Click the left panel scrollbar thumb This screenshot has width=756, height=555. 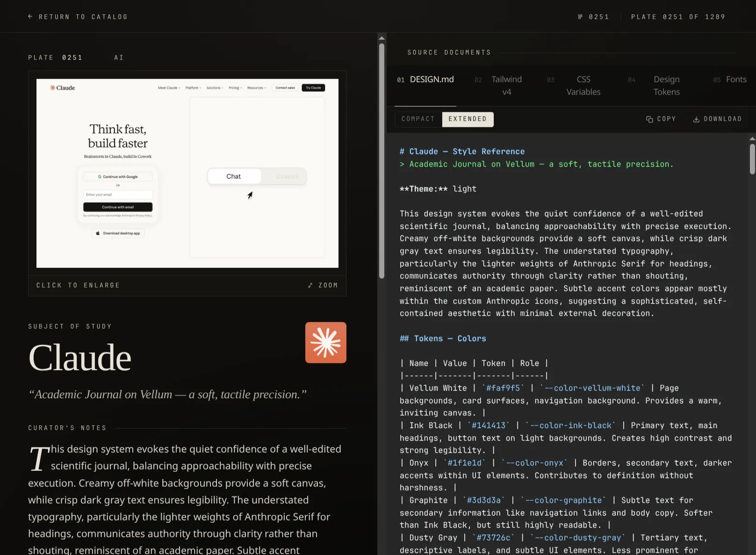pos(382,161)
